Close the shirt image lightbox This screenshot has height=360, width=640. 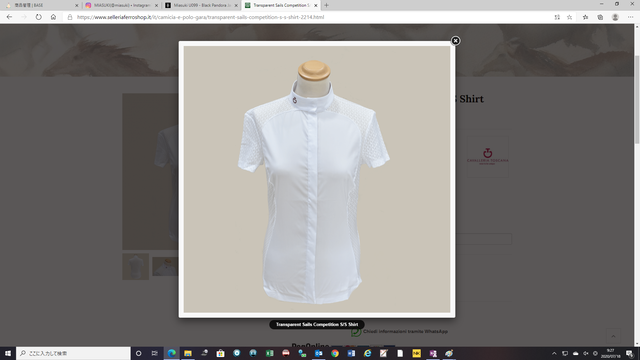pos(455,41)
